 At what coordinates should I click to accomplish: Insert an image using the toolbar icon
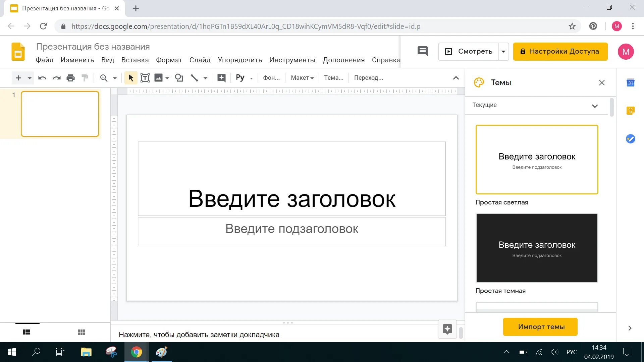pyautogui.click(x=158, y=78)
